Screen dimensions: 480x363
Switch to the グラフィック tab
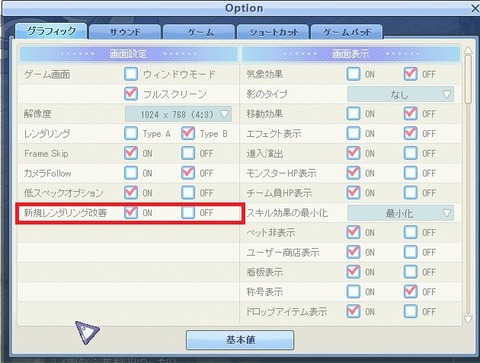pos(51,31)
